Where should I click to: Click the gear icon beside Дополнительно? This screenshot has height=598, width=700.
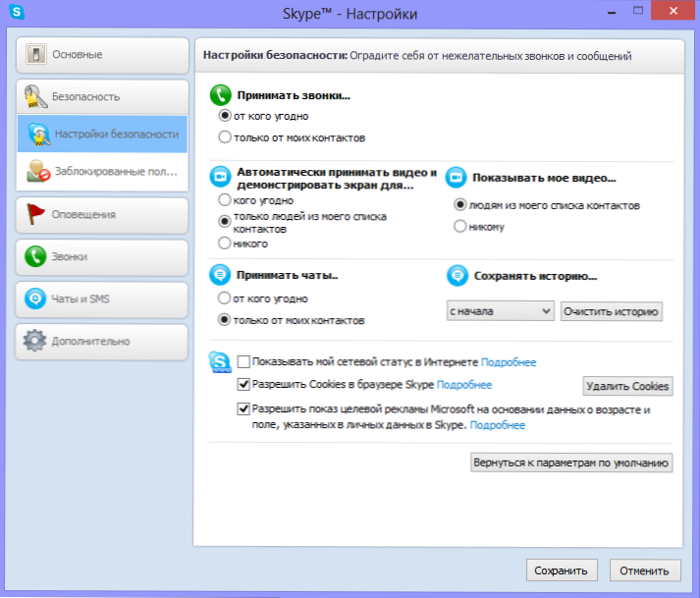coord(34,341)
